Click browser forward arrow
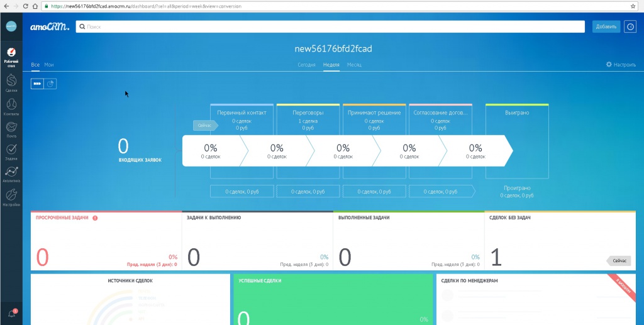The height and width of the screenshot is (325, 644). (x=16, y=6)
